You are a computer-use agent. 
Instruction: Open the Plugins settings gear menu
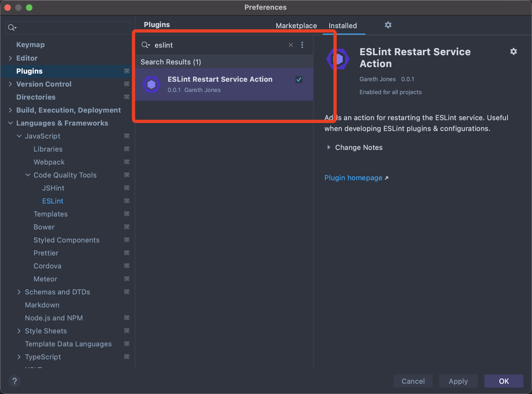click(x=388, y=25)
